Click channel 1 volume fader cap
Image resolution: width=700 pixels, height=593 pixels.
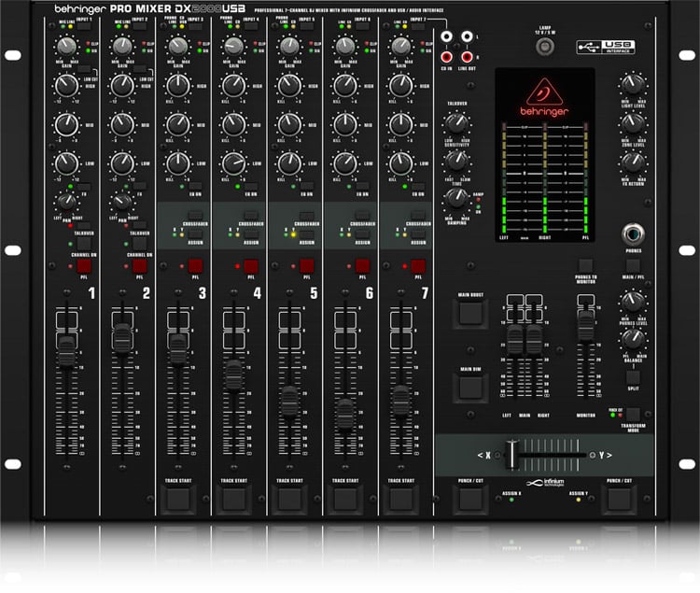coord(67,351)
